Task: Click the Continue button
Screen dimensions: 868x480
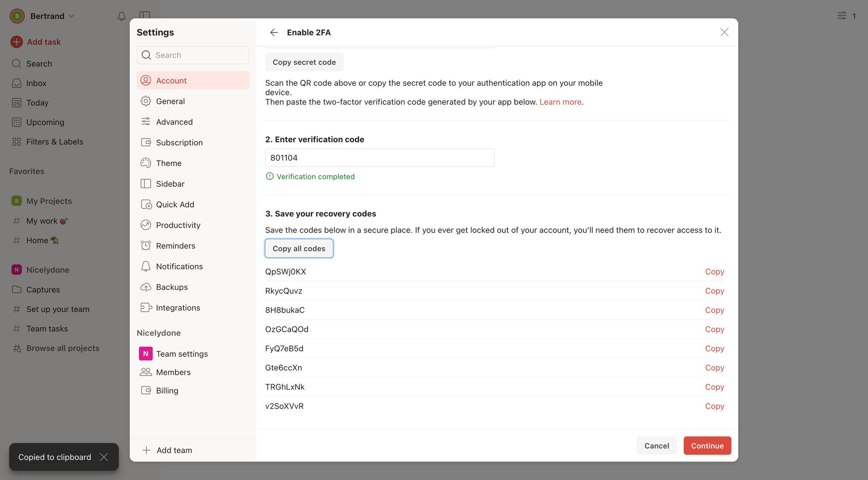Action: tap(707, 446)
